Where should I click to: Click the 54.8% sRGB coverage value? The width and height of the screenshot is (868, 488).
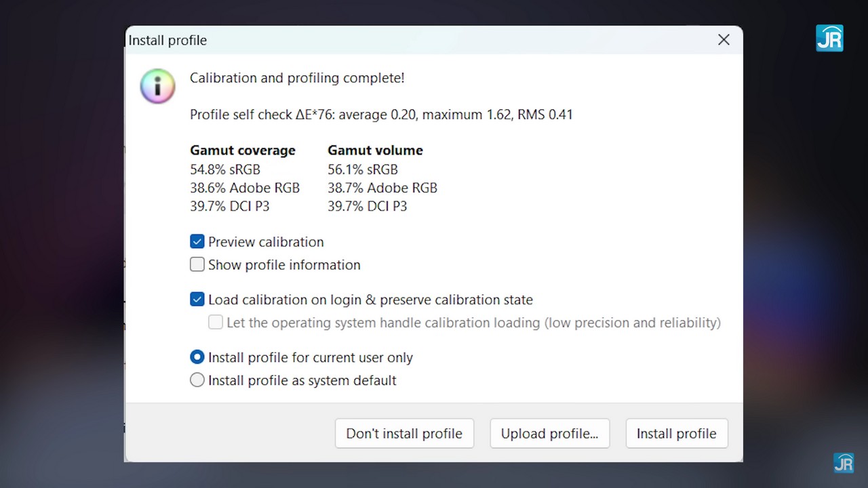[x=224, y=169]
